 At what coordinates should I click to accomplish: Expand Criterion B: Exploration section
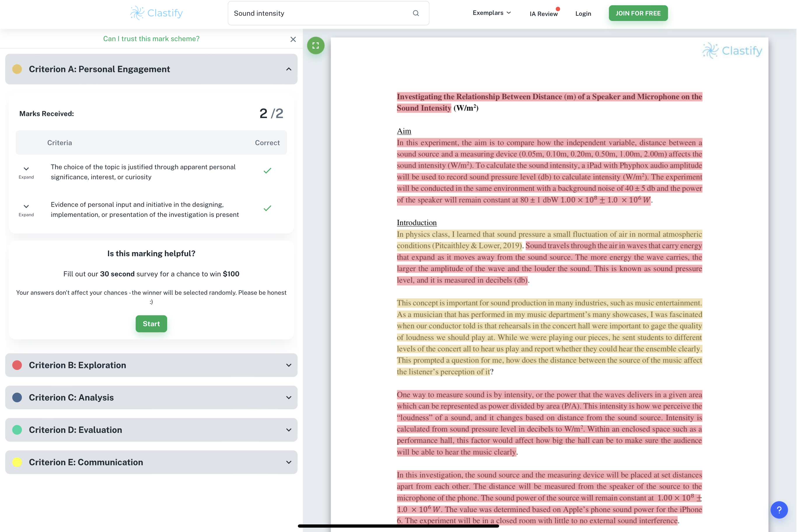pyautogui.click(x=289, y=366)
